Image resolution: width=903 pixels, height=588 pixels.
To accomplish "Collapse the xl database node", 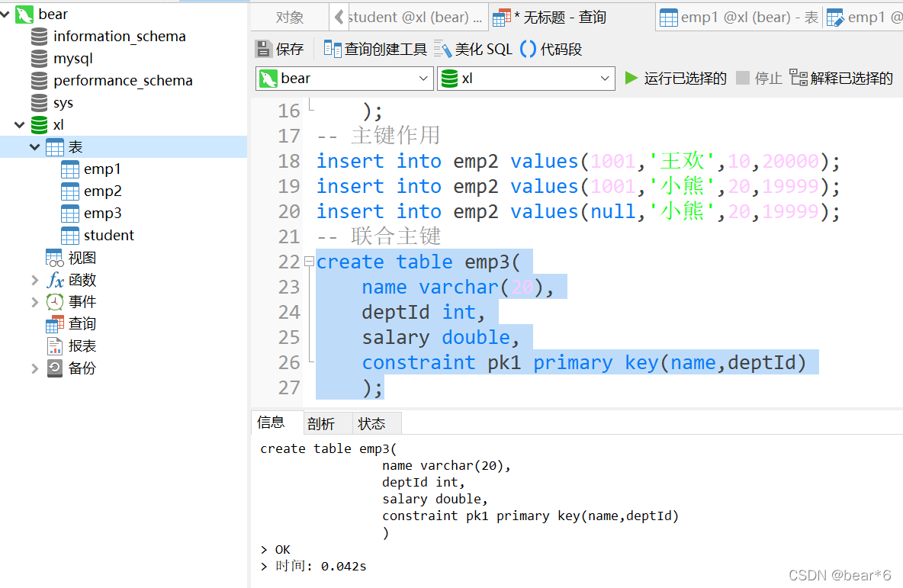I will click(x=20, y=125).
